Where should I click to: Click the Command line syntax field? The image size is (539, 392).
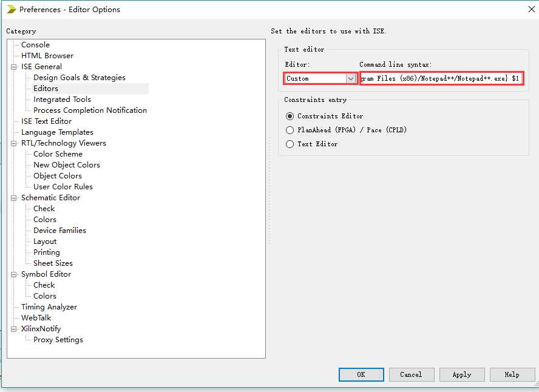[x=441, y=78]
